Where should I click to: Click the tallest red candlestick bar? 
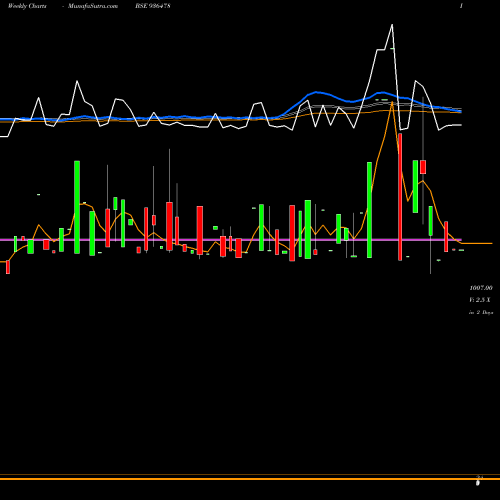coord(400,197)
